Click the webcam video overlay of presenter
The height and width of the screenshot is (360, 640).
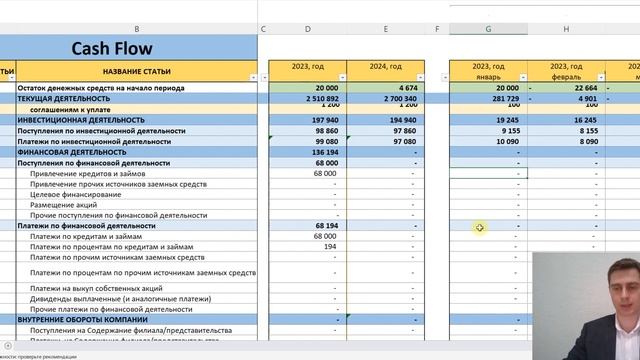coord(586,306)
